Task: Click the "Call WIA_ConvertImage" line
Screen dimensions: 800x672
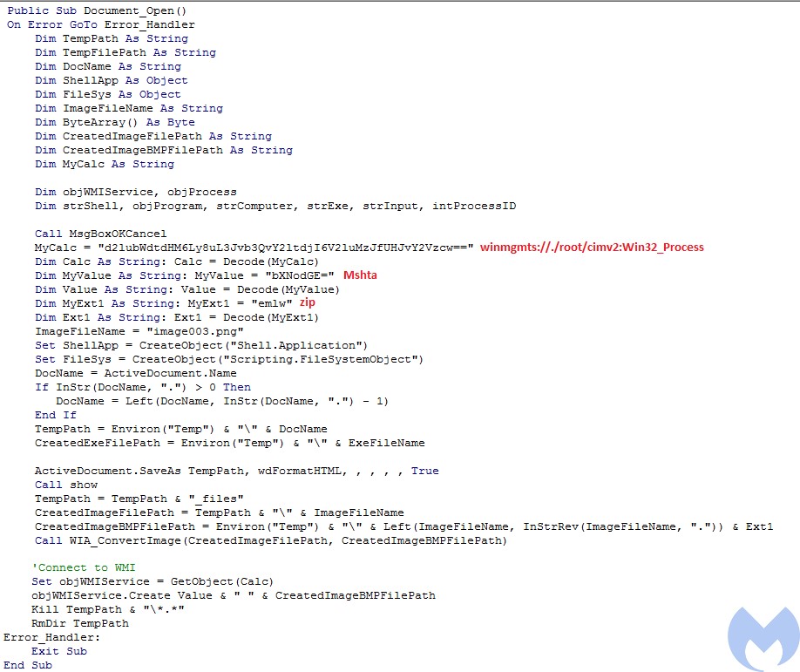Action: (x=271, y=540)
